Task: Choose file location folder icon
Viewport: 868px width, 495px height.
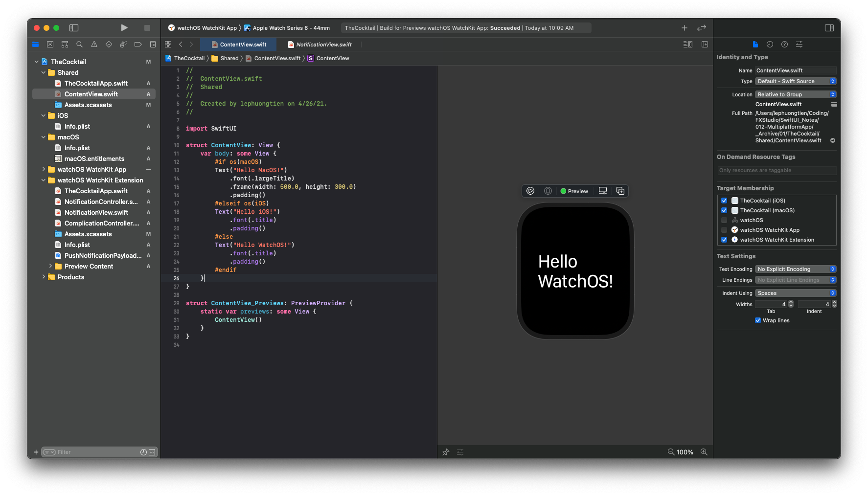Action: tap(834, 104)
